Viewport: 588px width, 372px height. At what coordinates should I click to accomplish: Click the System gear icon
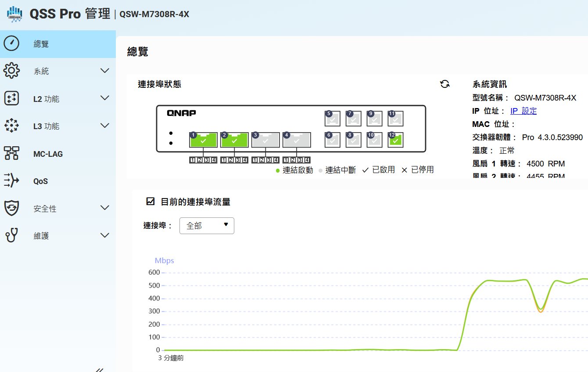(11, 71)
